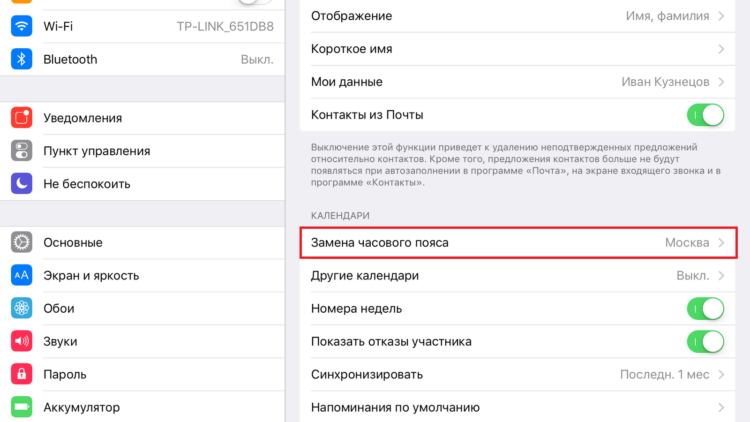Expand the Короткое имя chevron
750x422 pixels.
[x=721, y=49]
